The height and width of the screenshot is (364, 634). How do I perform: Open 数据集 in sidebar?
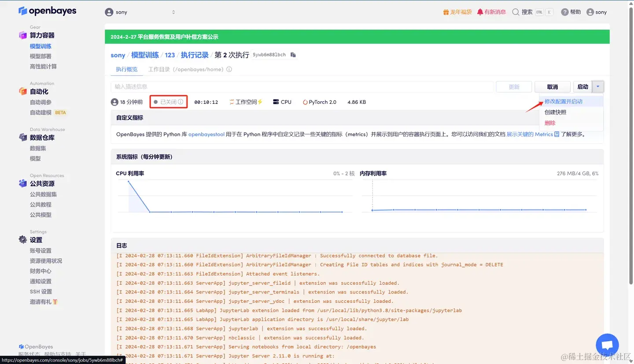pos(38,148)
